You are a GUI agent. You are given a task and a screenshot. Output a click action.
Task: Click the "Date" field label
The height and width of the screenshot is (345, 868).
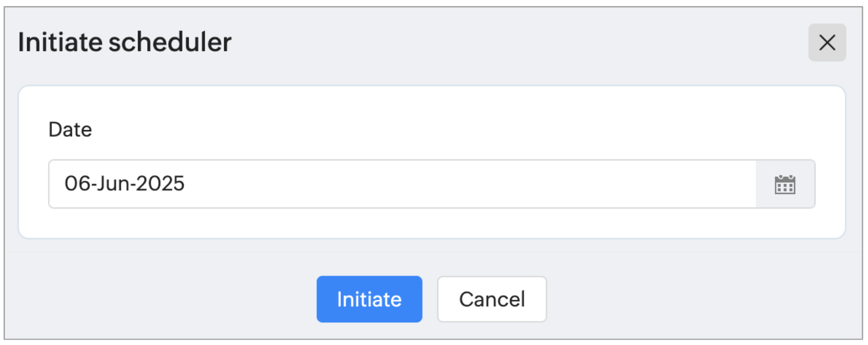[70, 130]
